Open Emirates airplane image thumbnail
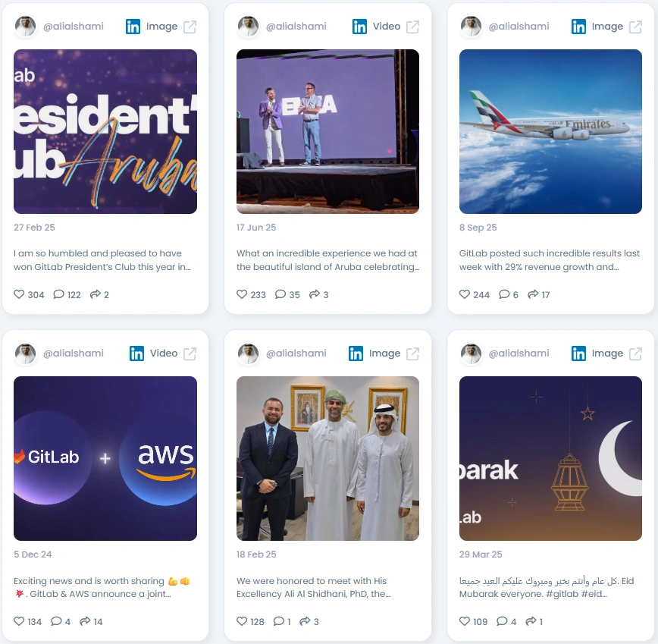The height and width of the screenshot is (644, 658). pyautogui.click(x=550, y=131)
